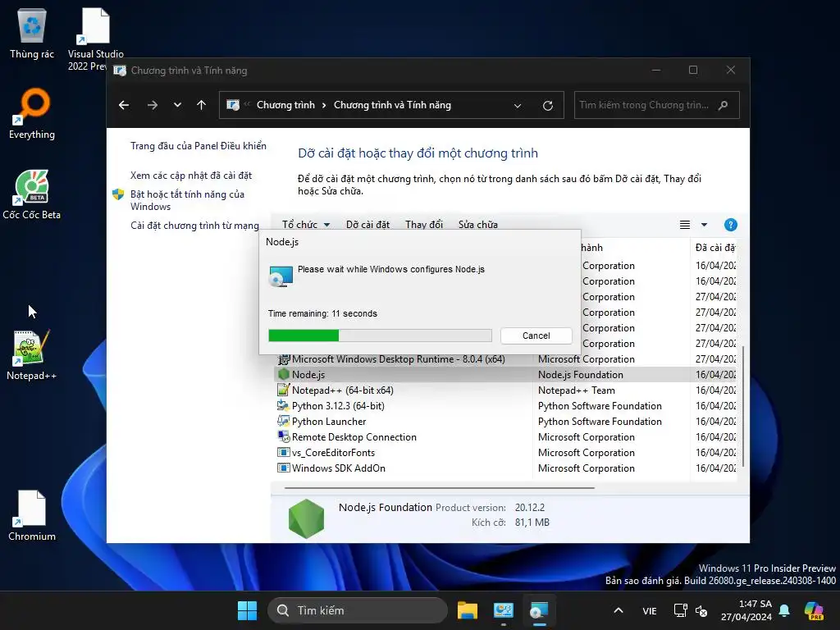Open Cài đặt chương trình từ mạng link
This screenshot has height=630, width=840.
point(194,226)
